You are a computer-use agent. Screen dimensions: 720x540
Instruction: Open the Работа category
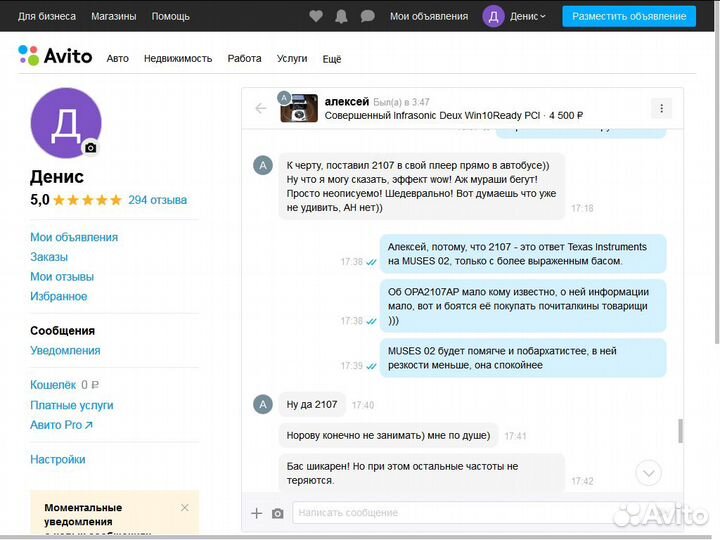point(244,59)
